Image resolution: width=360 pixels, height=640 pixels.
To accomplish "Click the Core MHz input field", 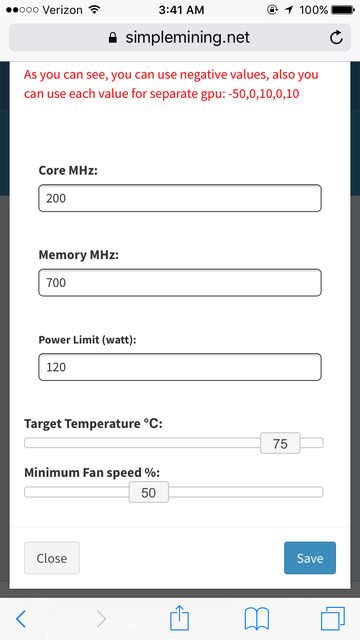I will 180,198.
